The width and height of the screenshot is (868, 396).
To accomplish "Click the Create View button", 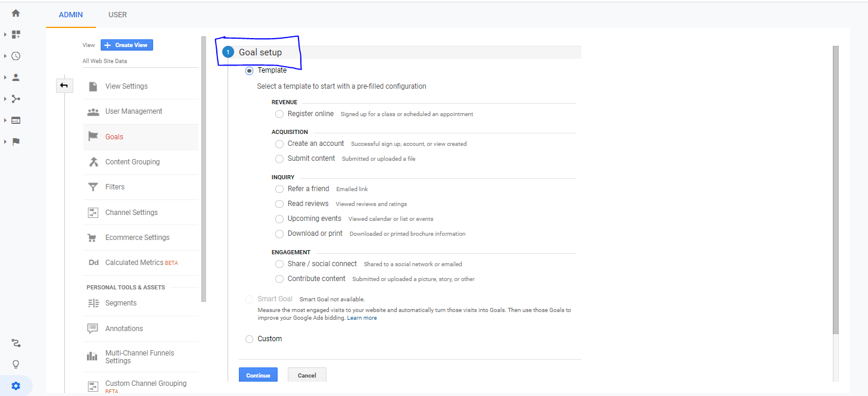I will coord(126,45).
